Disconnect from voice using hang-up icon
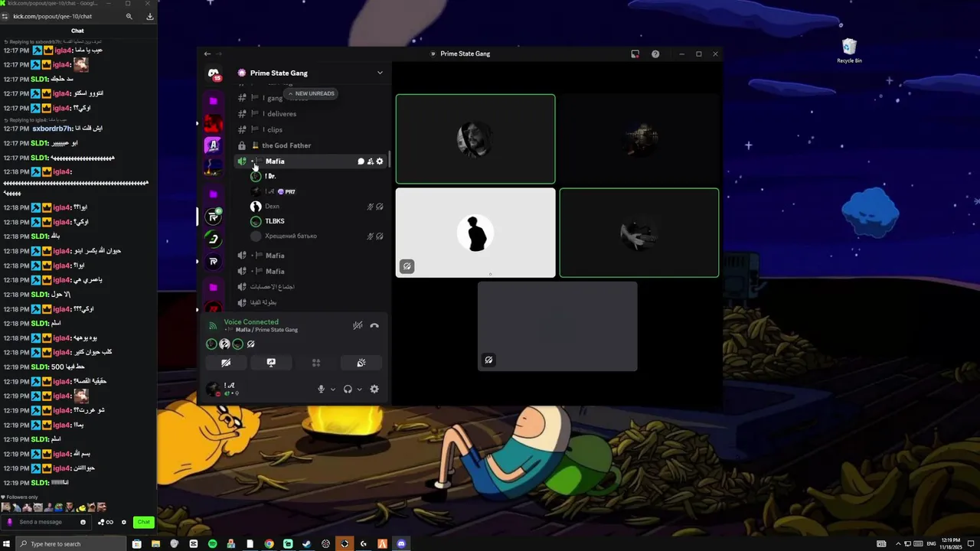The image size is (980, 551). tap(374, 326)
